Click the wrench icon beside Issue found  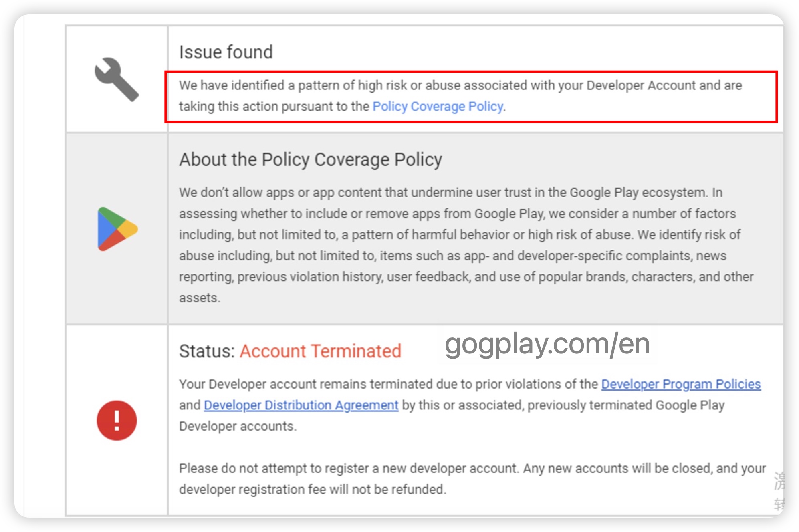[x=117, y=79]
